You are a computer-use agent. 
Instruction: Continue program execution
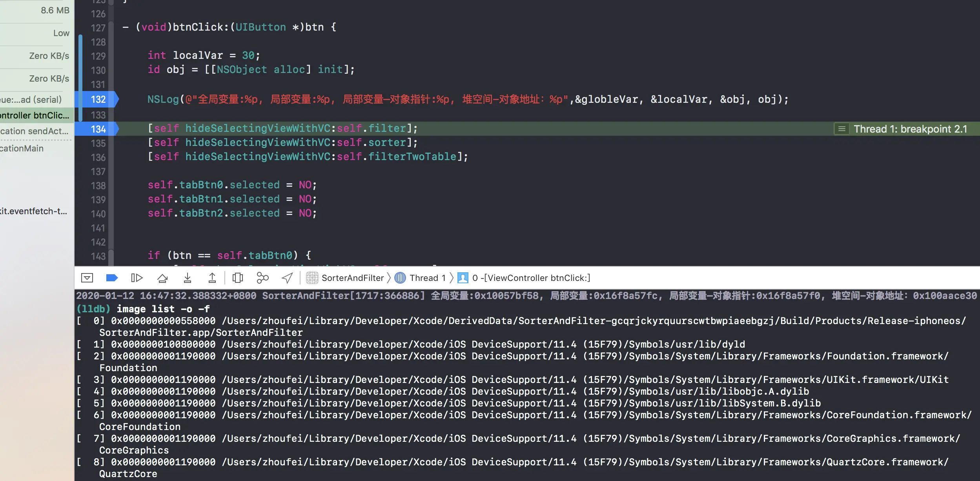pyautogui.click(x=137, y=278)
